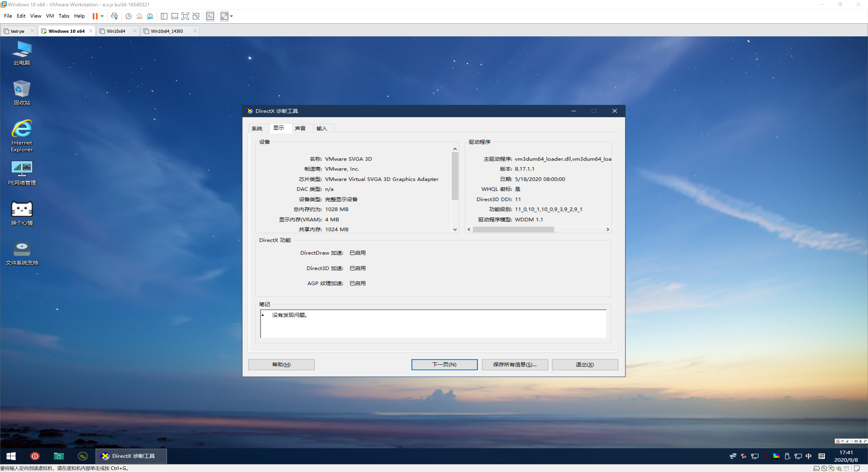The image size is (868, 472).
Task: Click the driver panel scroll-right arrow
Action: coord(608,229)
